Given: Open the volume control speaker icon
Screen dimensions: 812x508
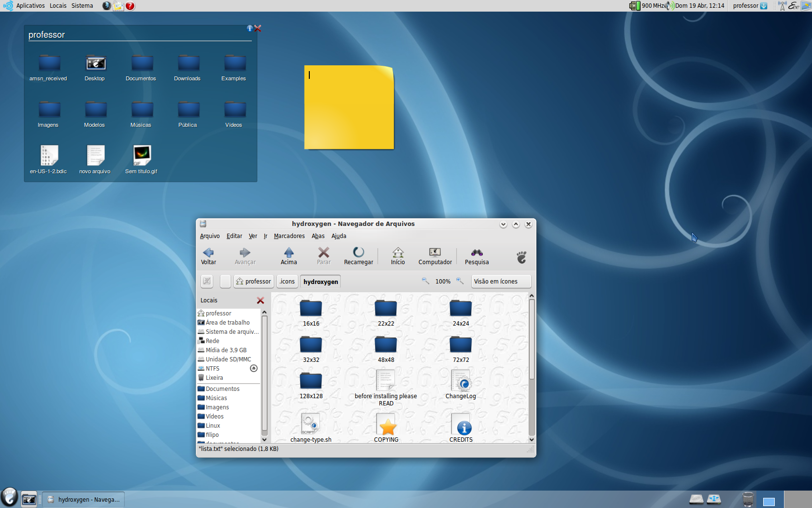Looking at the screenshot, I should [x=669, y=6].
